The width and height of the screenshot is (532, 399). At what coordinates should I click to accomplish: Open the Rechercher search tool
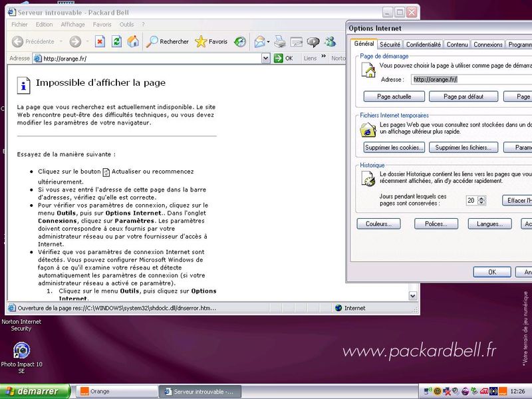click(168, 41)
